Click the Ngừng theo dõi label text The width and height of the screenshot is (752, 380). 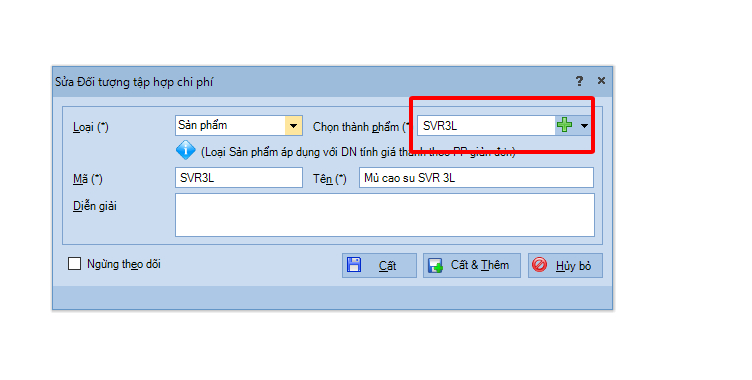tap(124, 264)
